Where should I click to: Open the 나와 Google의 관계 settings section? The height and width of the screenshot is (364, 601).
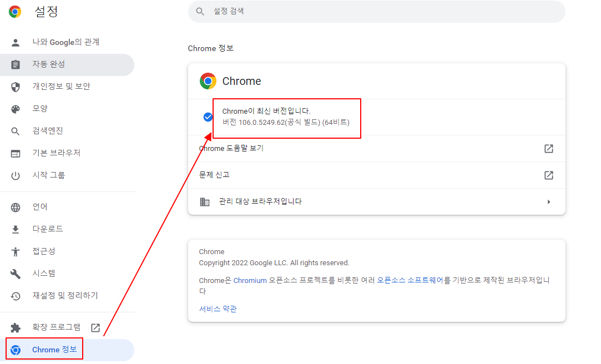[67, 42]
